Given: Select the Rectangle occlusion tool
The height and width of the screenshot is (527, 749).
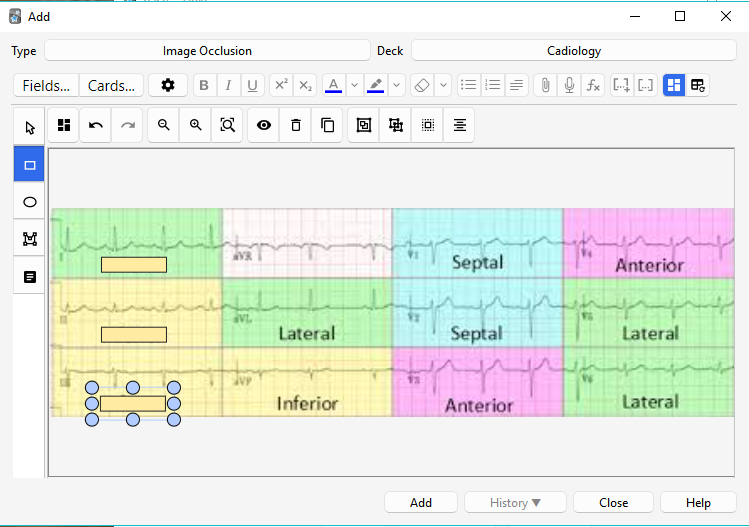Looking at the screenshot, I should click(29, 165).
